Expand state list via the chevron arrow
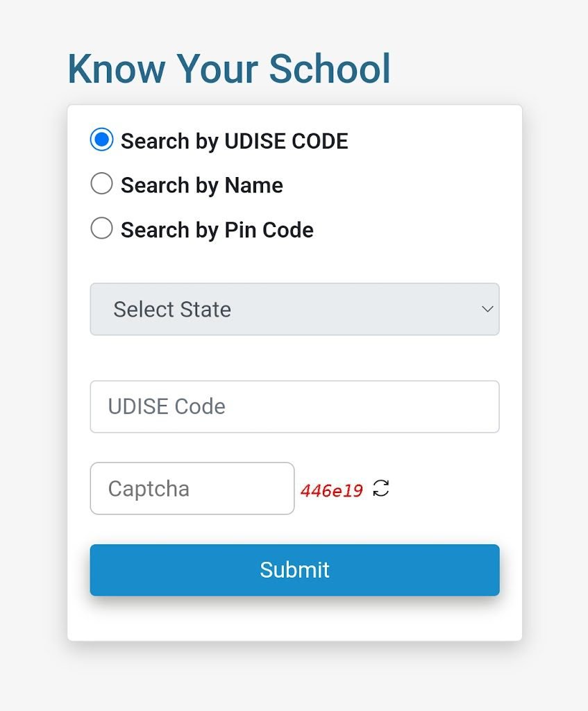588x711 pixels. pyautogui.click(x=487, y=309)
